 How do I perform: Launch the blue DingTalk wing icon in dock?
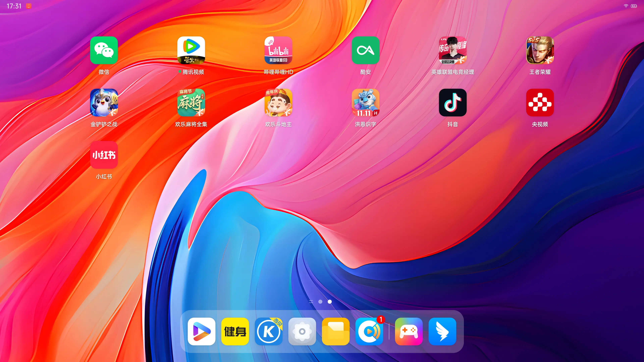pyautogui.click(x=442, y=331)
